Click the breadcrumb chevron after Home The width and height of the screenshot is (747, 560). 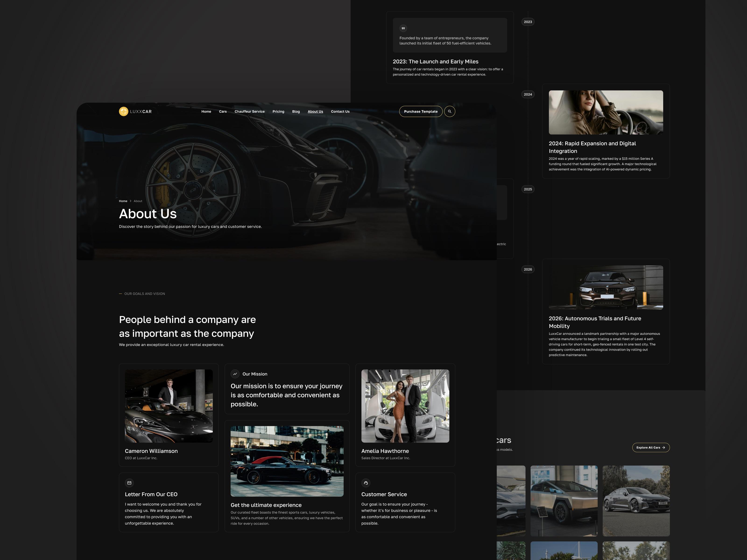[131, 201]
